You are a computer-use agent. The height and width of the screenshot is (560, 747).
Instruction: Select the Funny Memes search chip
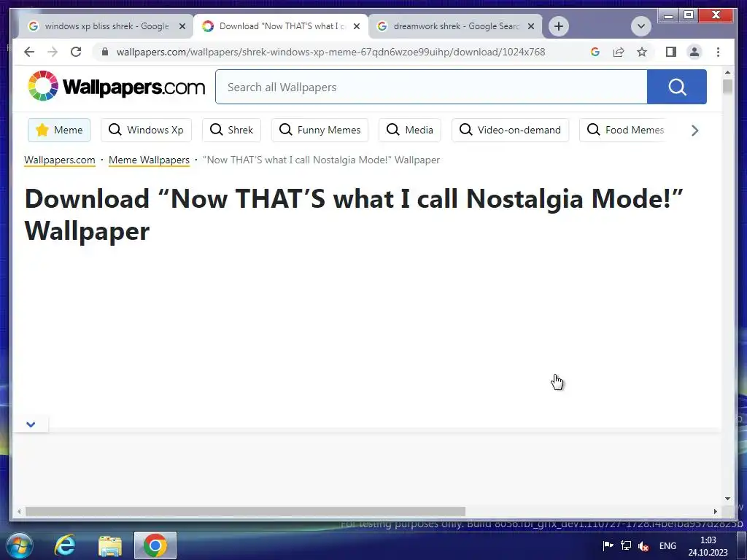click(x=320, y=130)
